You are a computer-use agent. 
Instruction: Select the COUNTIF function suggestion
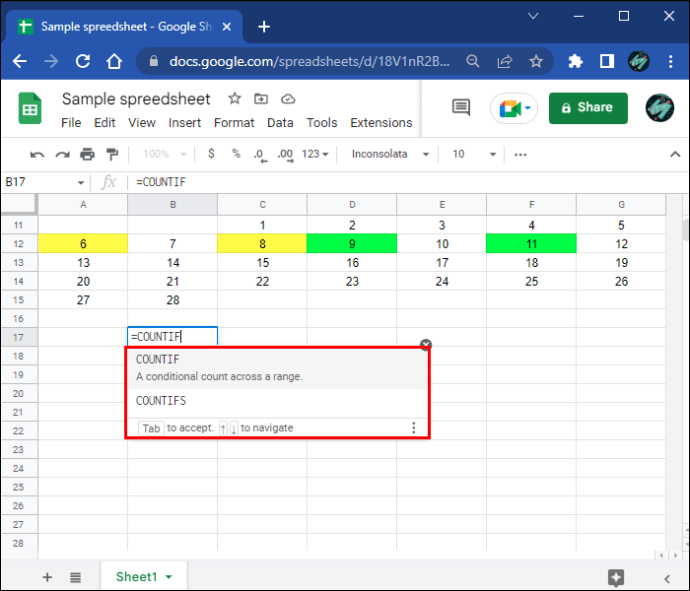(x=277, y=368)
